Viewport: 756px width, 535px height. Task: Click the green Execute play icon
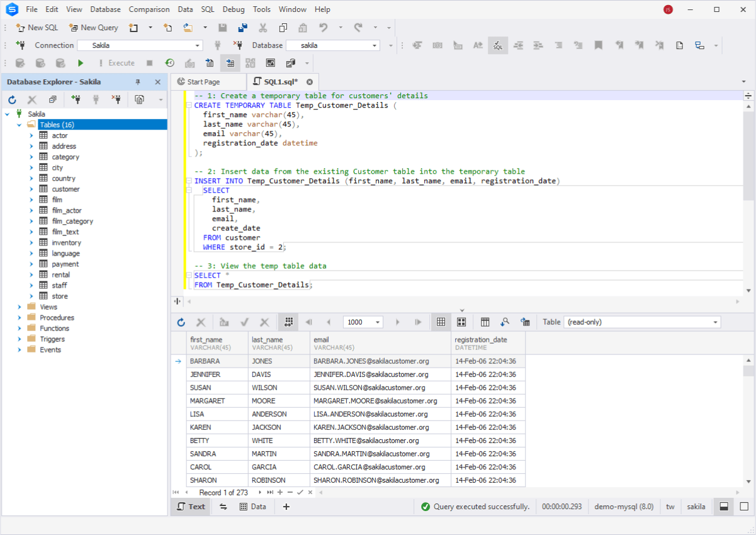81,63
